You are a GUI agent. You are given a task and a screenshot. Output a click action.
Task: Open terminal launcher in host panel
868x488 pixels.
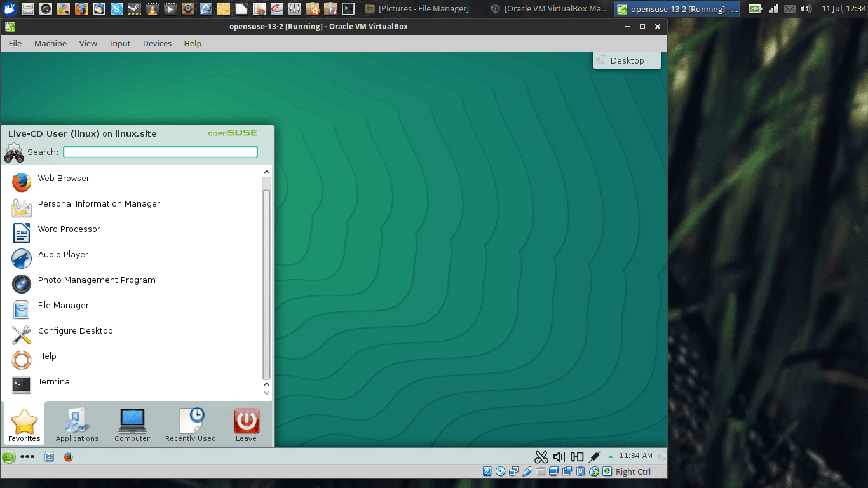point(348,9)
